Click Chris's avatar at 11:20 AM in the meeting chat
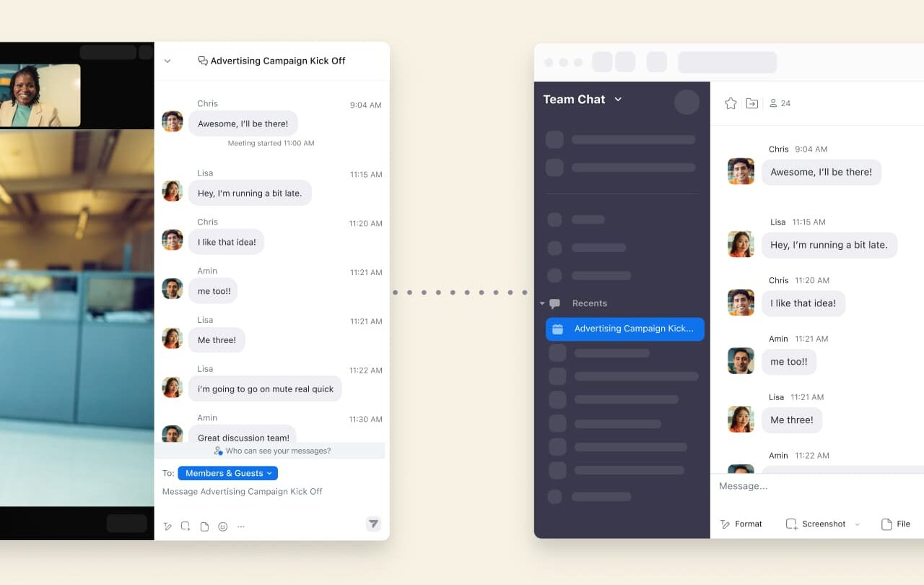 (173, 240)
